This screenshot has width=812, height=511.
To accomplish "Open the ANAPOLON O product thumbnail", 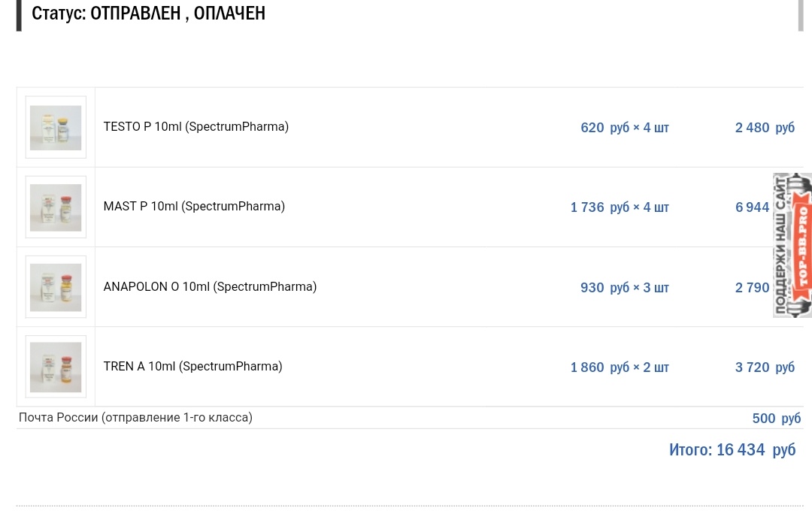I will click(56, 287).
